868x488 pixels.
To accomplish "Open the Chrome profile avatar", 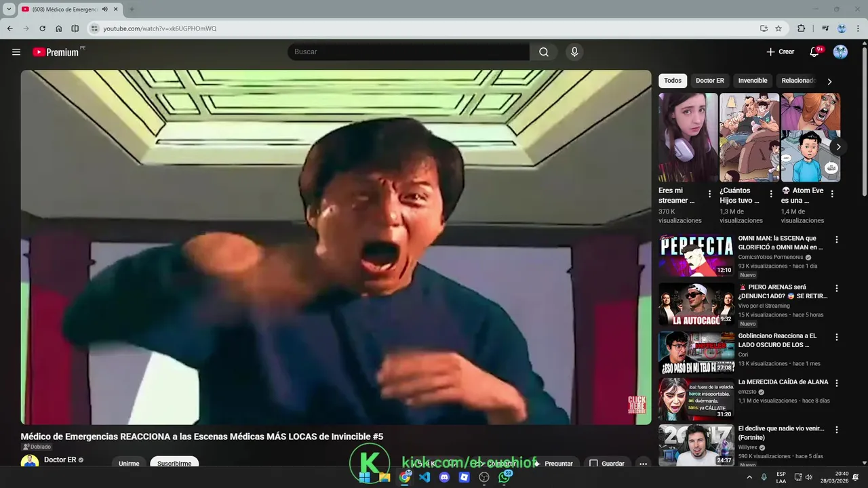I will click(x=842, y=28).
